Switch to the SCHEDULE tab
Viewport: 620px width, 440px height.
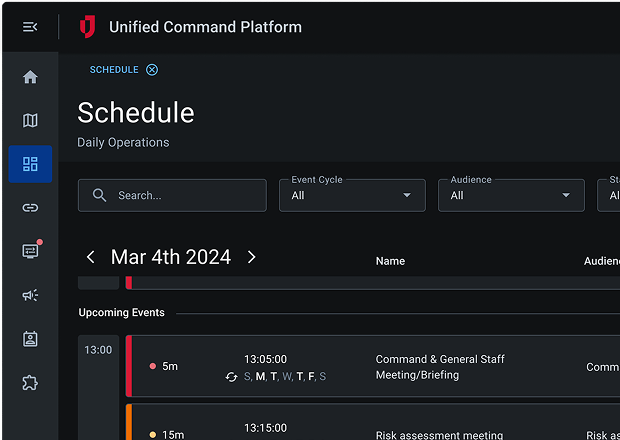point(114,70)
